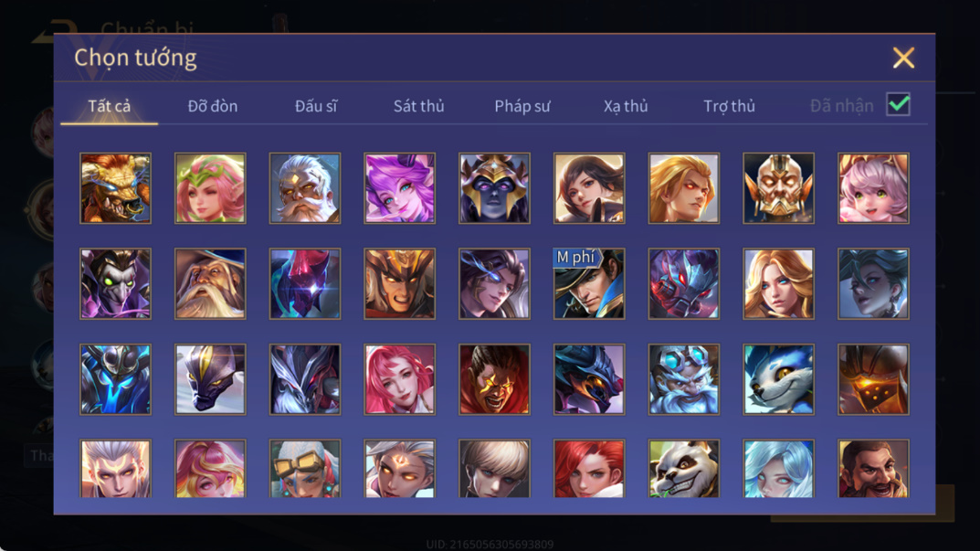Choose the hero marked "M phí"
The height and width of the screenshot is (551, 980).
(x=589, y=284)
